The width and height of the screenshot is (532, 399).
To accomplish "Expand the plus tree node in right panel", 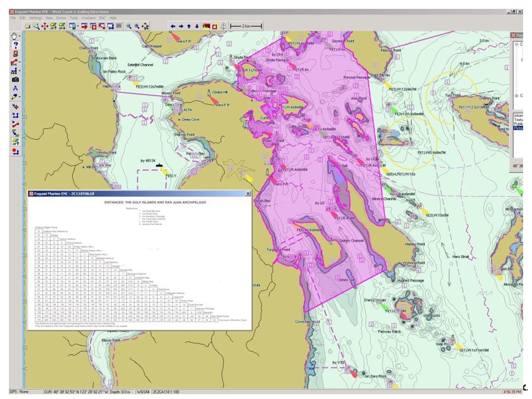I will [x=516, y=96].
